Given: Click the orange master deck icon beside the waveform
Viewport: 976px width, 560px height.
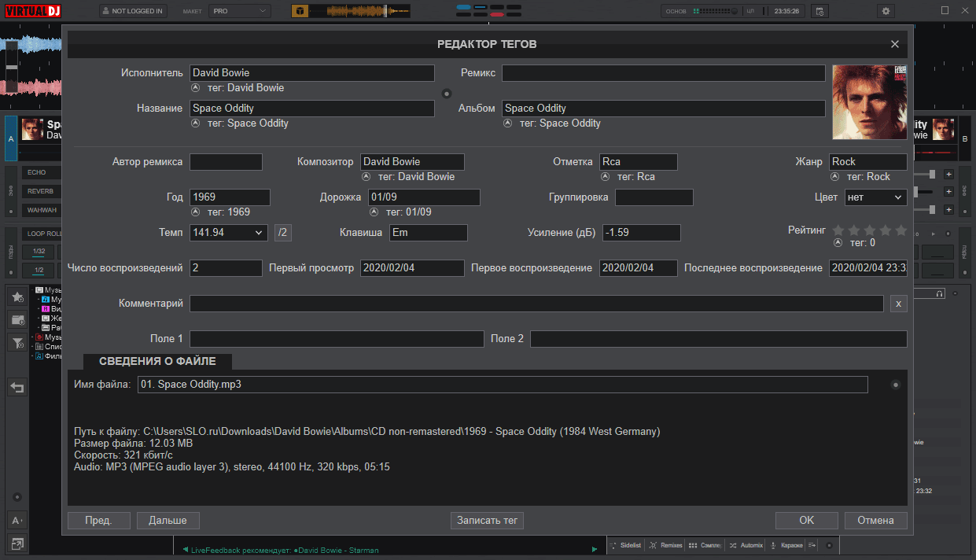Looking at the screenshot, I should [x=300, y=11].
